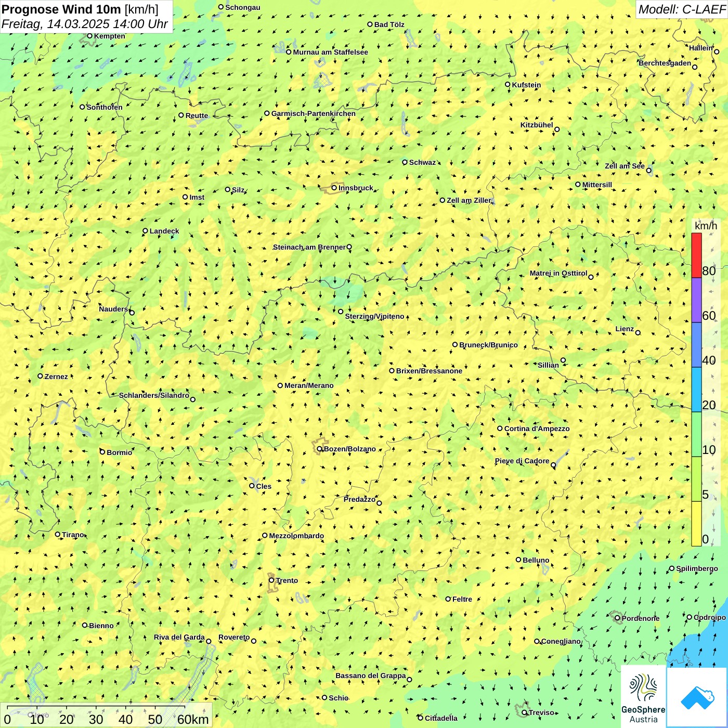Pick the dark blue 40–60 legend swatch

tap(696, 345)
